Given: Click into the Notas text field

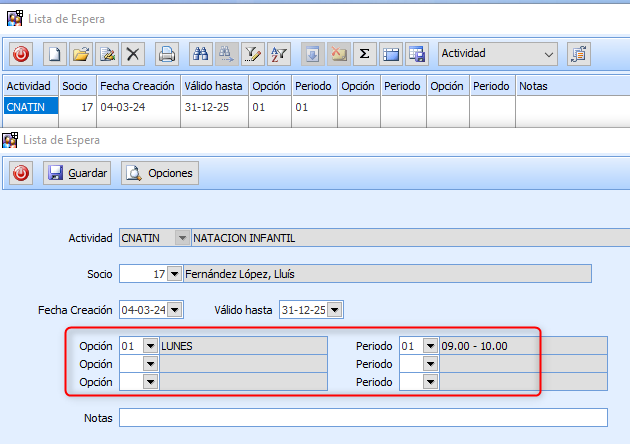Looking at the screenshot, I should (363, 417).
